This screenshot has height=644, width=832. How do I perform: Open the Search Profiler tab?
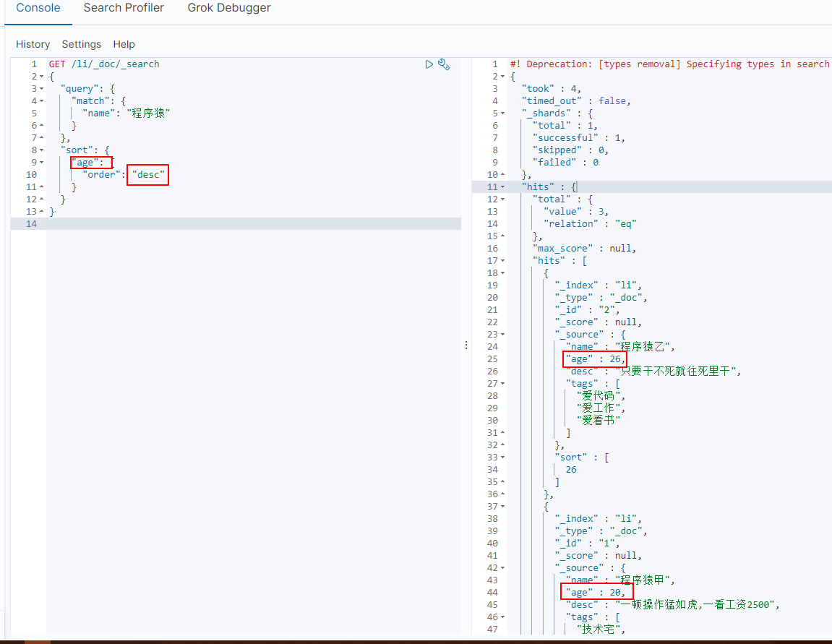point(124,8)
